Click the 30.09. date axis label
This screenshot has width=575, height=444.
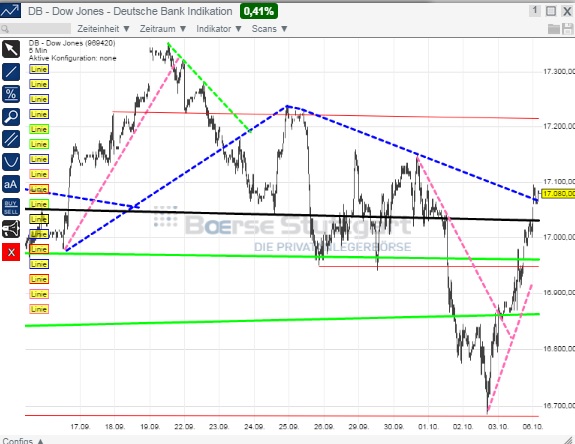394,427
